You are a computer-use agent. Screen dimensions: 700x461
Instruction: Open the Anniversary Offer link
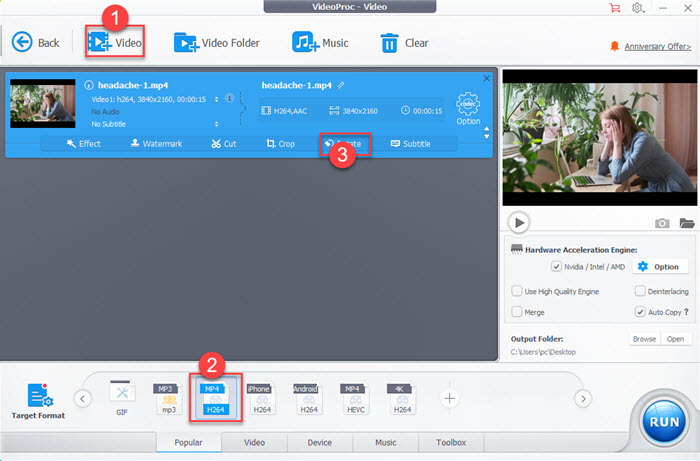pyautogui.click(x=657, y=46)
